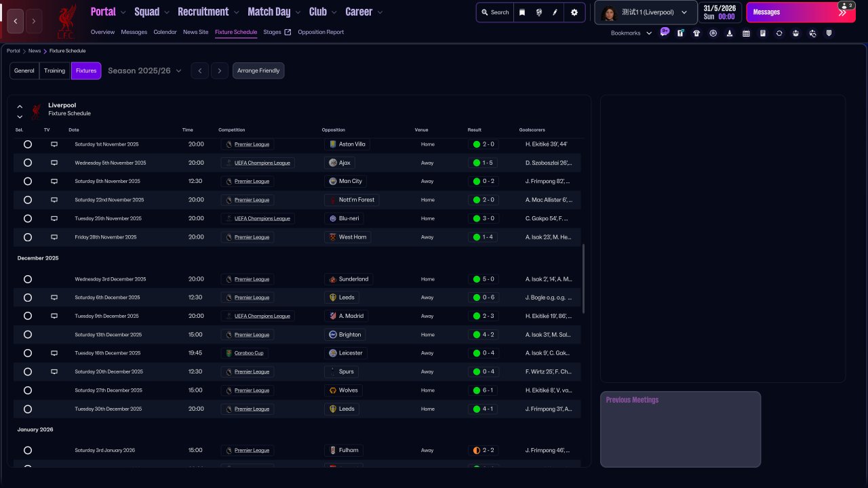Click the TV icon on the Spurs row
This screenshot has width=868, height=488.
pos(54,371)
